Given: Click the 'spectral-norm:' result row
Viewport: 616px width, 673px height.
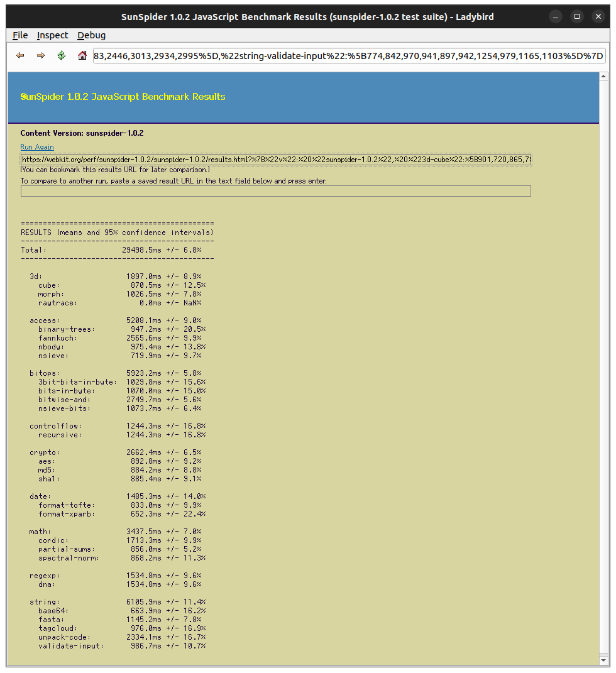Looking at the screenshot, I should [x=122, y=558].
